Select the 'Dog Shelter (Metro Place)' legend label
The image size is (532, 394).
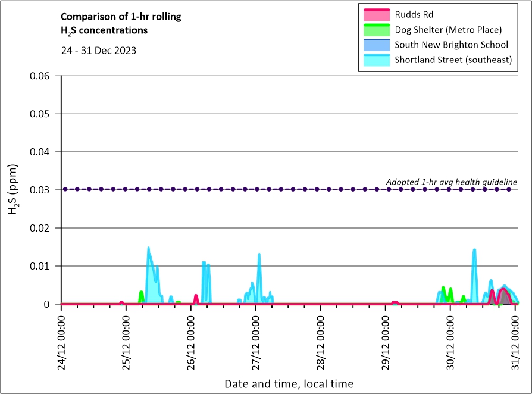(449, 29)
